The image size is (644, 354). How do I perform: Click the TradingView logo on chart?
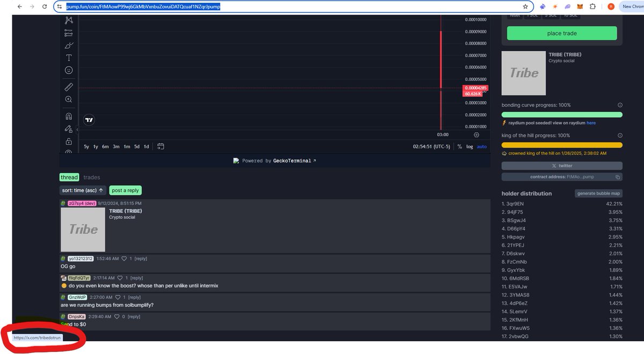[90, 120]
